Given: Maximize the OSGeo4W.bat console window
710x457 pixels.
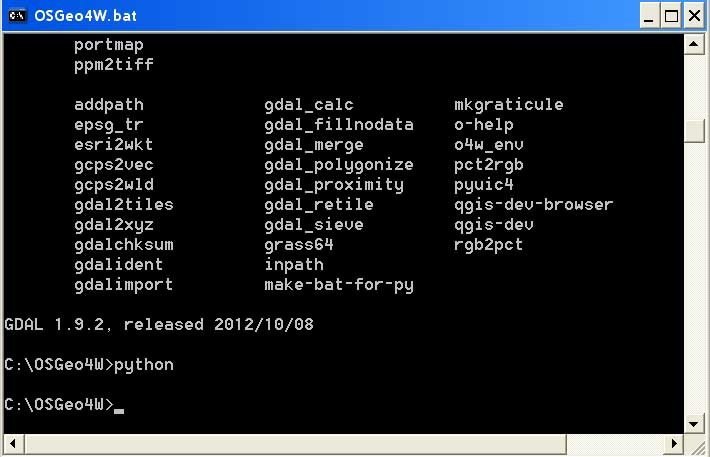Looking at the screenshot, I should coord(669,15).
